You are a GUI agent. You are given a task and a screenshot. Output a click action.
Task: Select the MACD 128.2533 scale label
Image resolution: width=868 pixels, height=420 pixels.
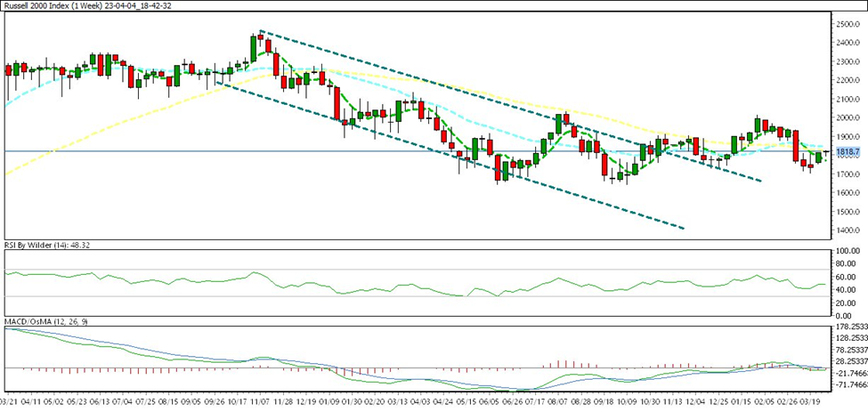coord(852,339)
